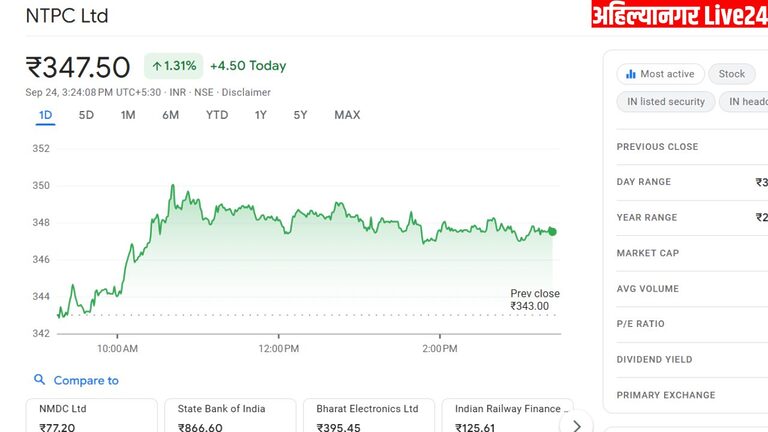Switch to the 1M chart range
The image size is (768, 432).
(128, 115)
